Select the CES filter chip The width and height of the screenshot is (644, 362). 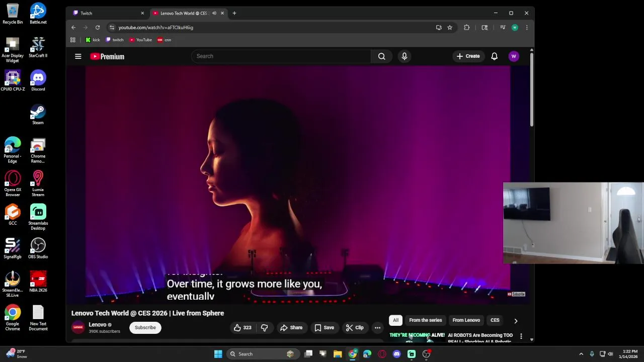tap(495, 320)
